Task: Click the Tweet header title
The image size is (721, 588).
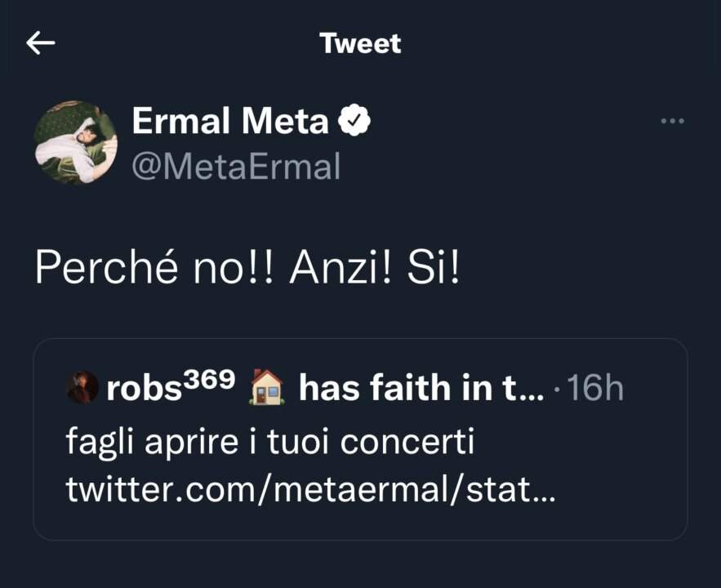Action: tap(360, 43)
